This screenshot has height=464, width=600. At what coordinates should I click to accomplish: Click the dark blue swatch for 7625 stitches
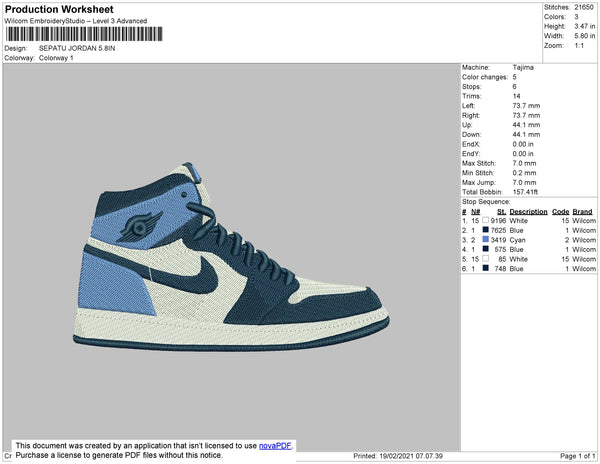click(x=486, y=230)
